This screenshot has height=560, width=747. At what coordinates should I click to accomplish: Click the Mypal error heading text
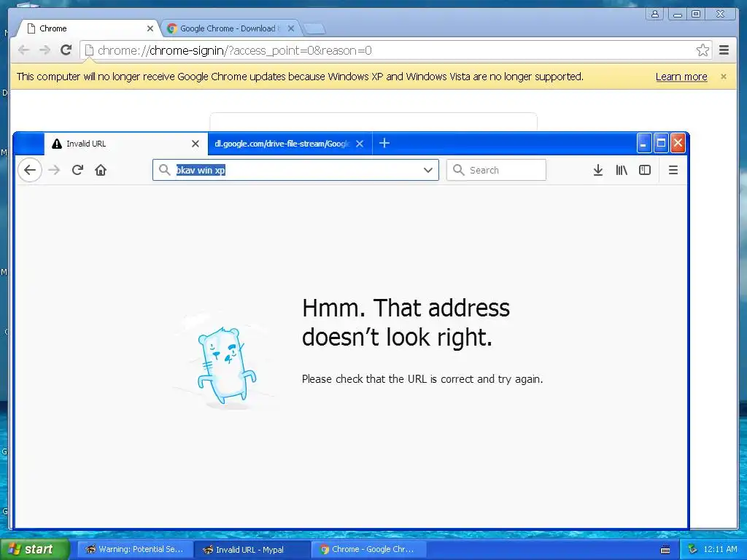406,322
